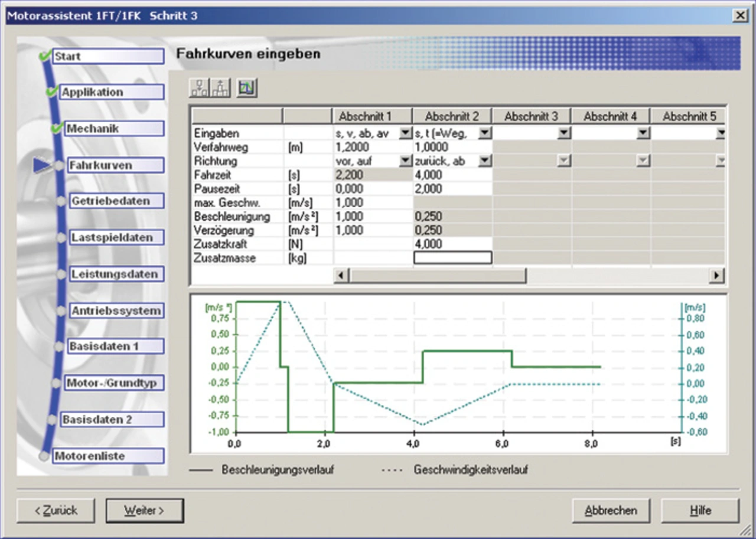Screen dimensions: 756x539
Task: Open Eingaben dropdown for Abschnitt 1
Action: click(x=405, y=133)
